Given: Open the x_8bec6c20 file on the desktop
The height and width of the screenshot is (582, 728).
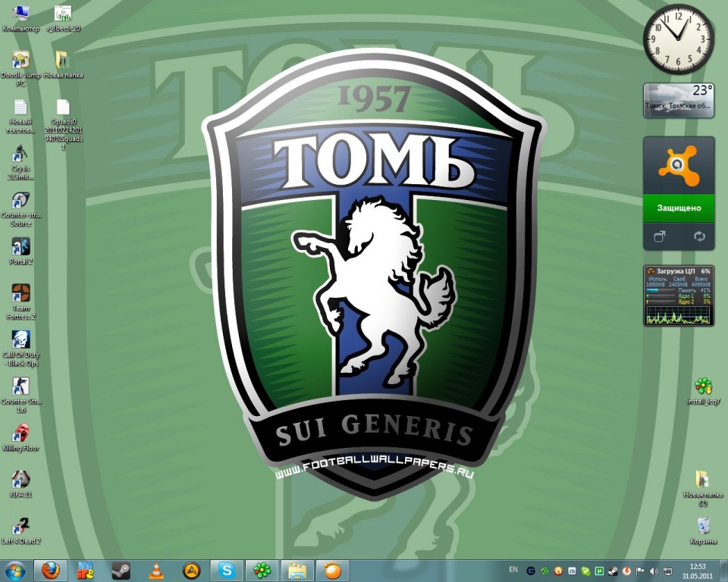Looking at the screenshot, I should (63, 18).
